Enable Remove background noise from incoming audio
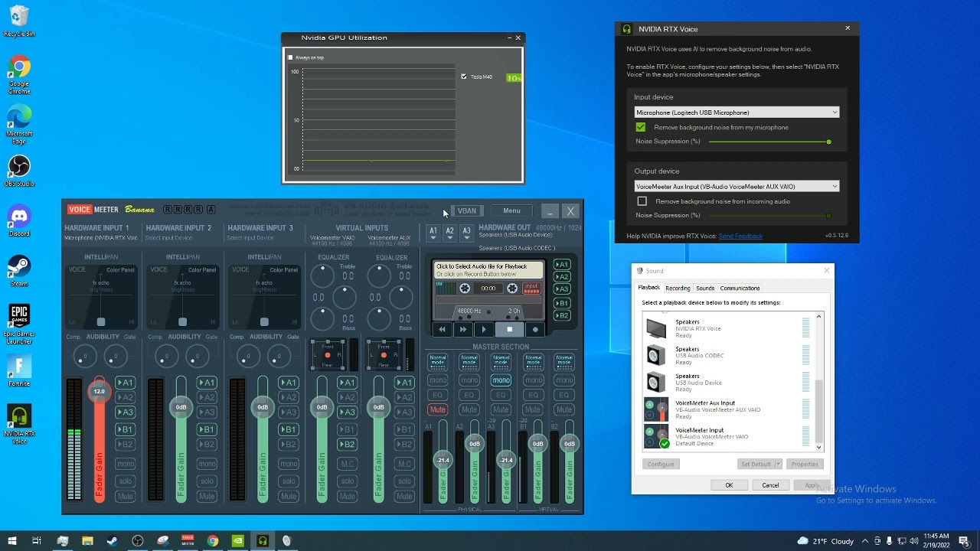The height and width of the screenshot is (551, 980). tap(642, 201)
